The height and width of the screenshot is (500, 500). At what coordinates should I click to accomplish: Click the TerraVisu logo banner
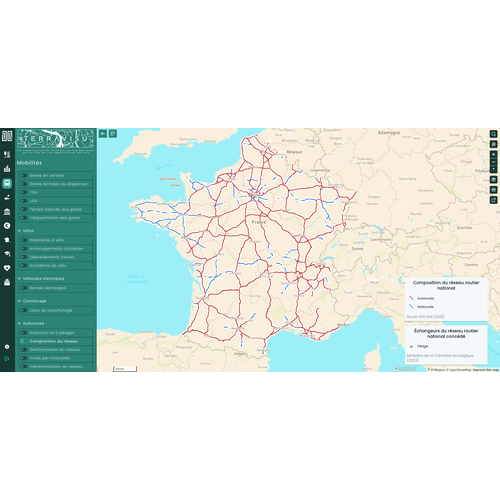[x=56, y=139]
